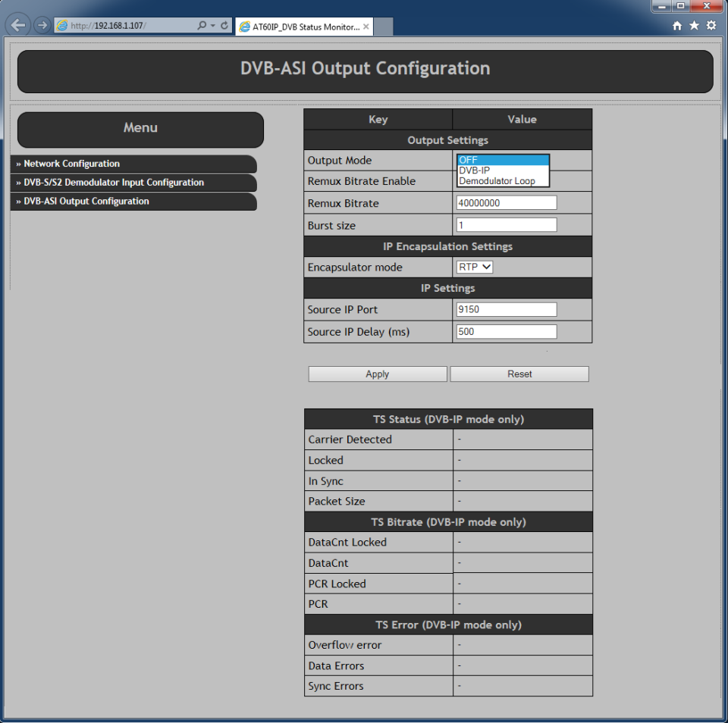
Task: Open DVB-S/S2 Demodulator Input Configuration page
Action: tap(114, 183)
